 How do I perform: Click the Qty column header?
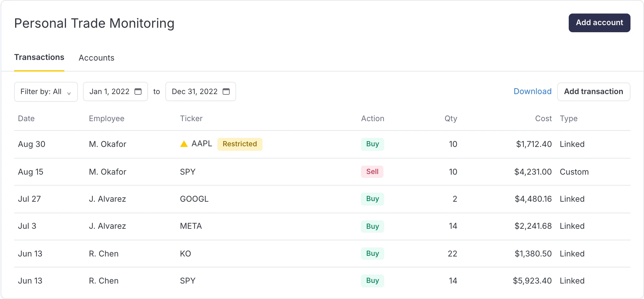click(x=451, y=119)
